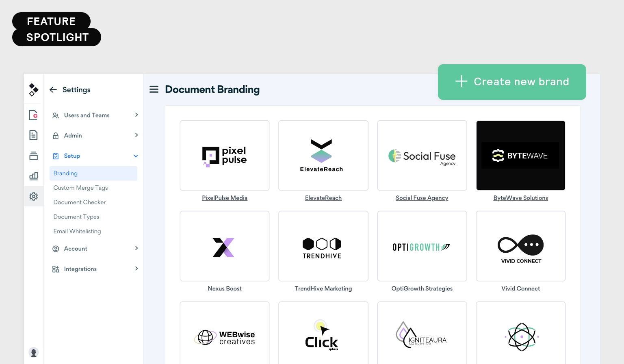Open Document Checker settings
The image size is (624, 364).
80,202
